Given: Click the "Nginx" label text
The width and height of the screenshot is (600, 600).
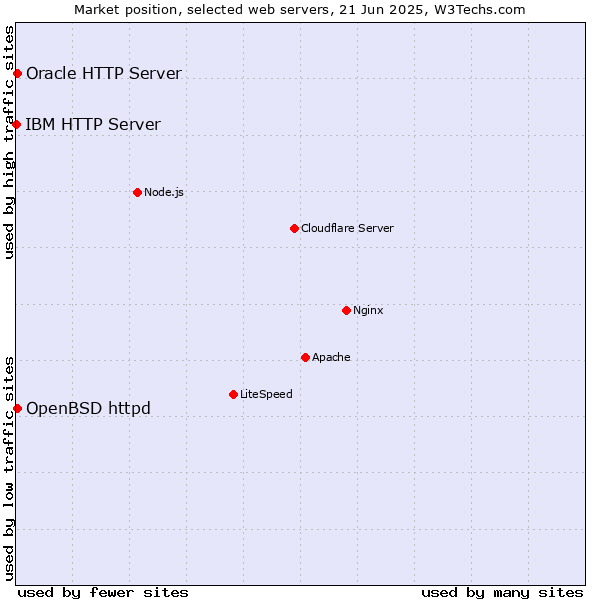Looking at the screenshot, I should (x=368, y=310).
